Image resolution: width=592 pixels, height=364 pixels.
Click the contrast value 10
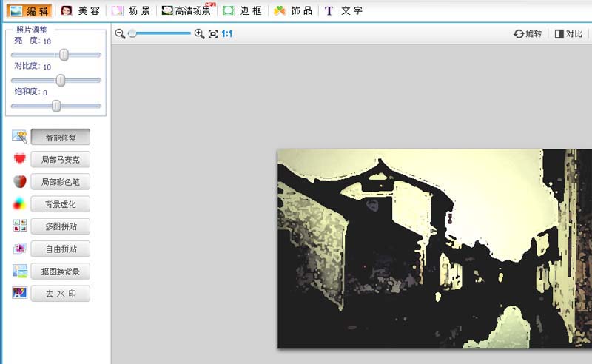[47, 67]
